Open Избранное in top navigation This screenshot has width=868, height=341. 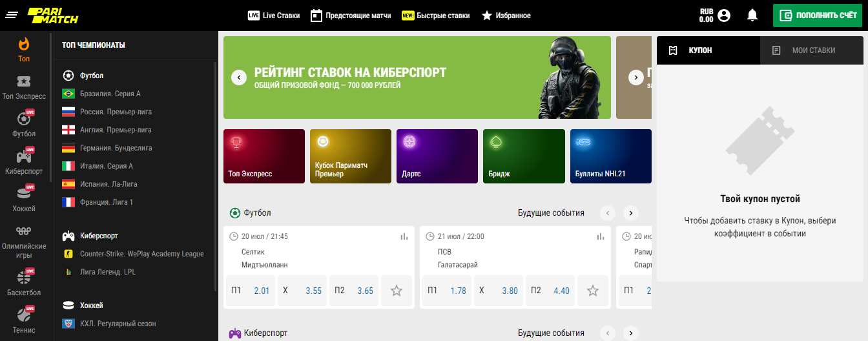pyautogui.click(x=506, y=15)
